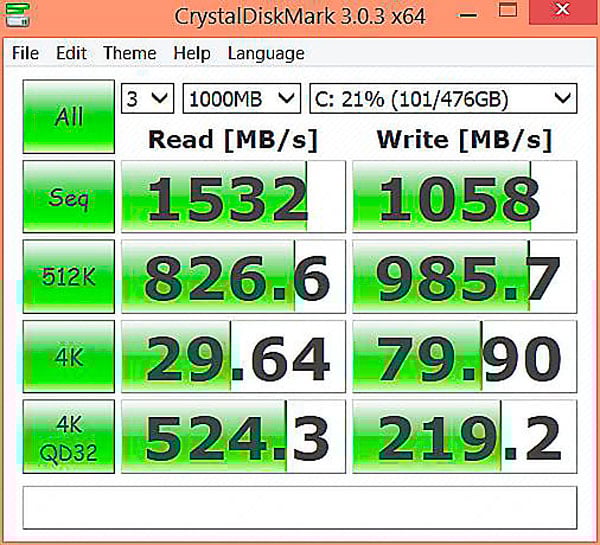Start the 4K benchmark test

tap(69, 356)
